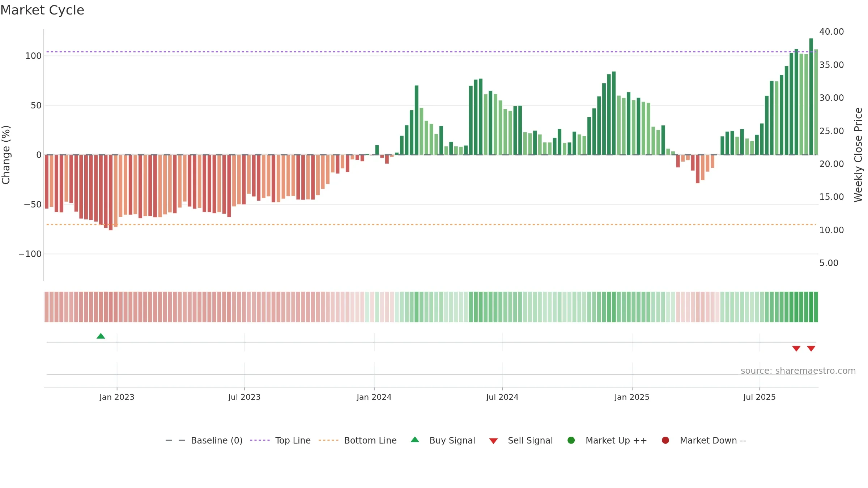Click the 35.00 price tick label
The height and width of the screenshot is (488, 868).
[x=831, y=65]
